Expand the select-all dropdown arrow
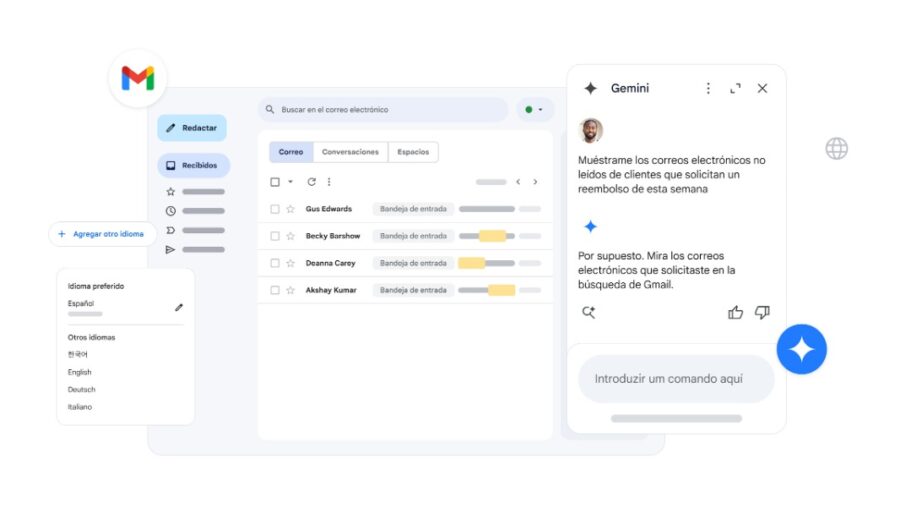 (290, 182)
